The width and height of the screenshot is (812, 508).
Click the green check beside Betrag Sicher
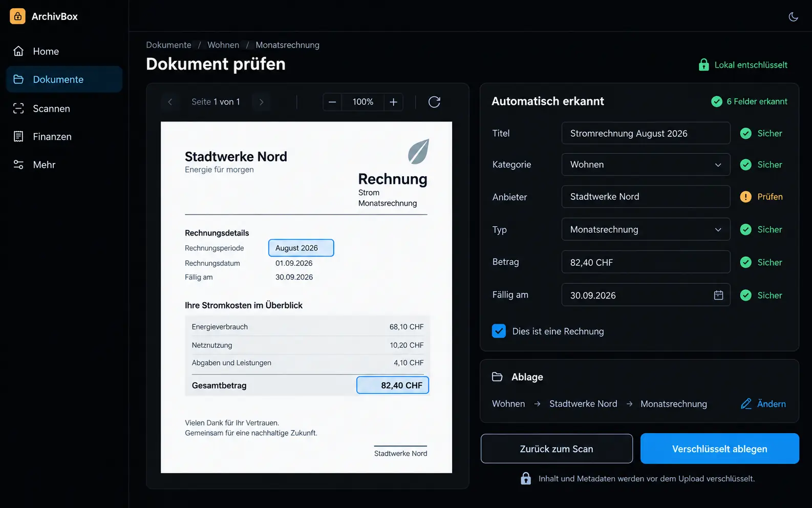(746, 262)
